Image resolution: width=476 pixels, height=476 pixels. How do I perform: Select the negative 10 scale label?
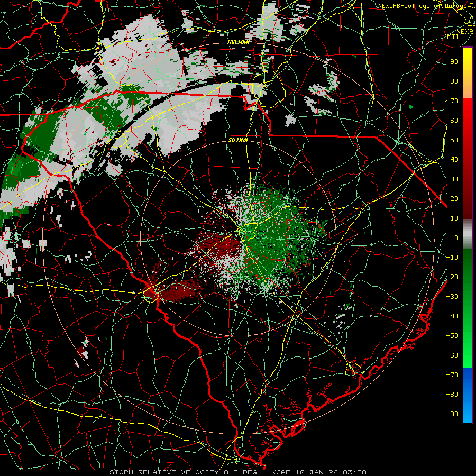coord(452,258)
